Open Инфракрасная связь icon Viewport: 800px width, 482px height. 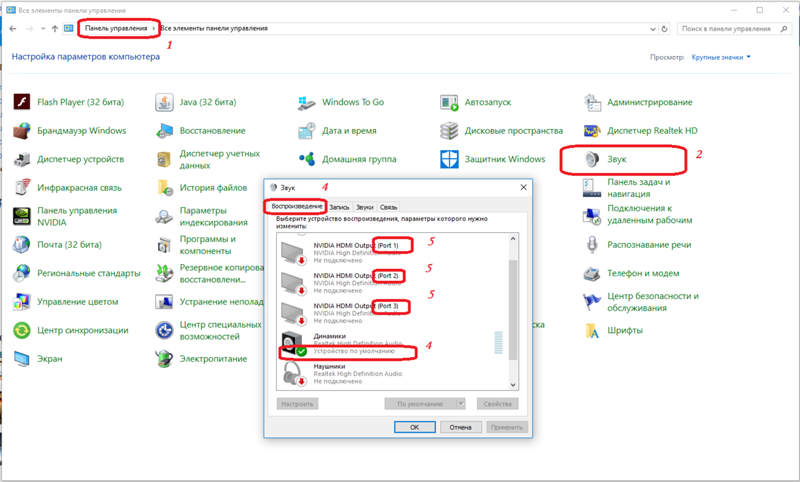[21, 188]
